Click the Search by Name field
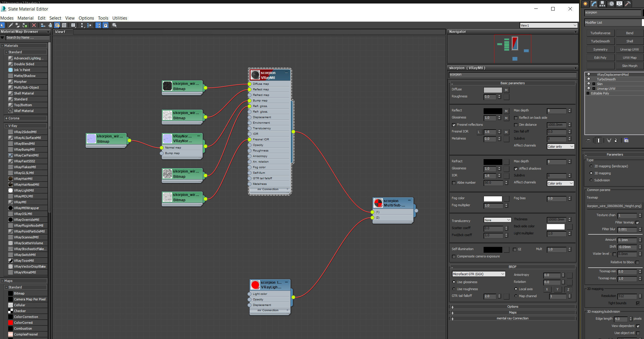Screen dimensions: 644x339 [27, 38]
